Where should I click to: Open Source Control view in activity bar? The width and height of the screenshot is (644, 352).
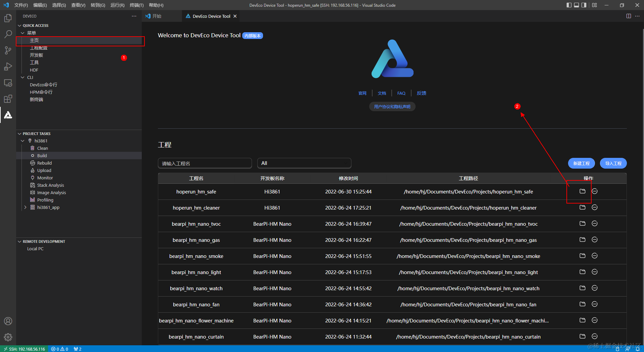(x=8, y=50)
